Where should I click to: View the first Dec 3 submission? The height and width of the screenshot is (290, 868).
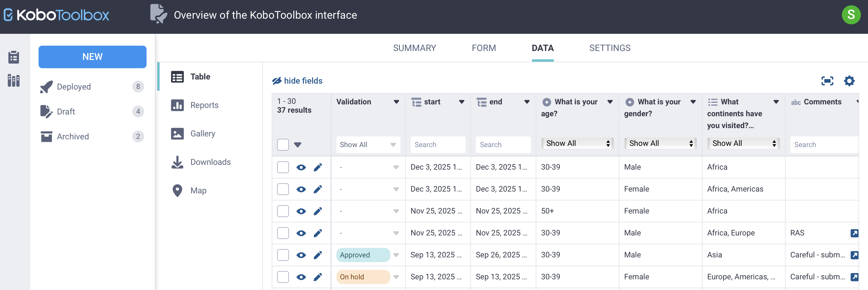(301, 168)
